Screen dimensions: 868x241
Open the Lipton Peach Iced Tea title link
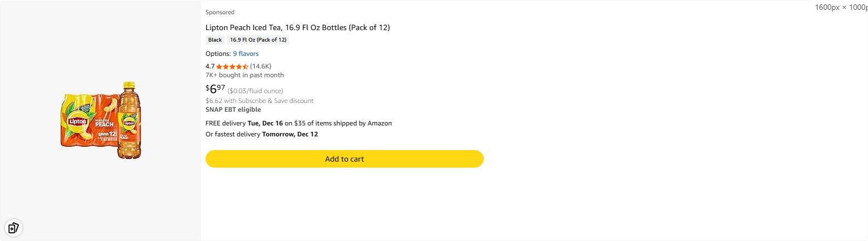click(x=298, y=27)
